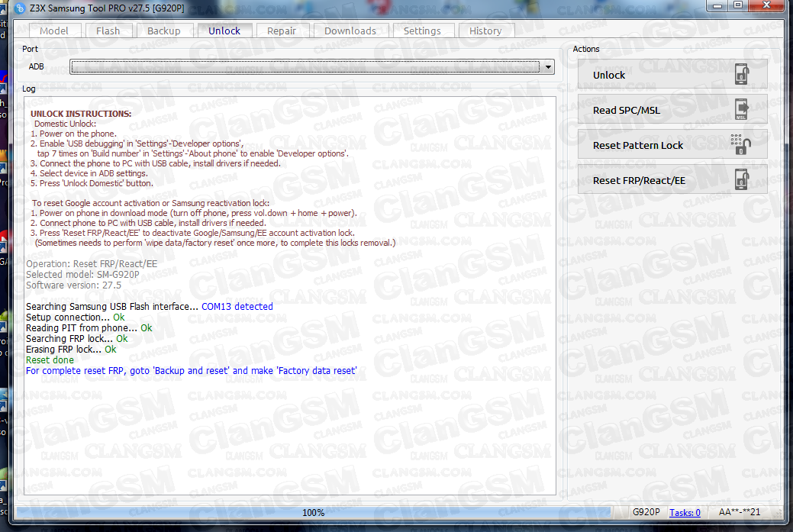Click the MSL export icon
The height and width of the screenshot is (532, 793).
point(741,110)
